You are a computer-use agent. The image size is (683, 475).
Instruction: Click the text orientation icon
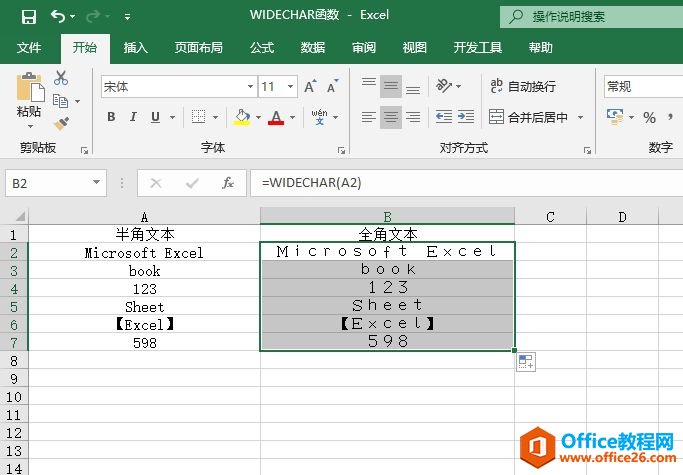(444, 85)
